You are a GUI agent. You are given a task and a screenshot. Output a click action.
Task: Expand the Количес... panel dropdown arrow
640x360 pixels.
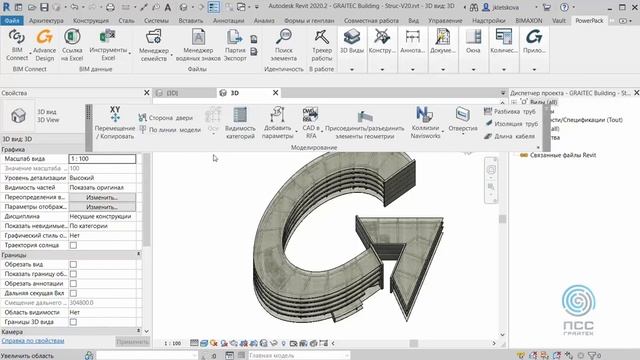(x=504, y=69)
